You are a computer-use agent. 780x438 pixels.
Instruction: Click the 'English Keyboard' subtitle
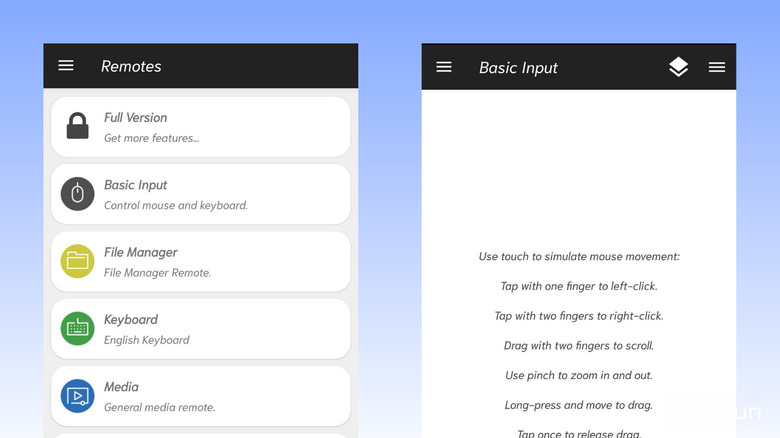146,340
